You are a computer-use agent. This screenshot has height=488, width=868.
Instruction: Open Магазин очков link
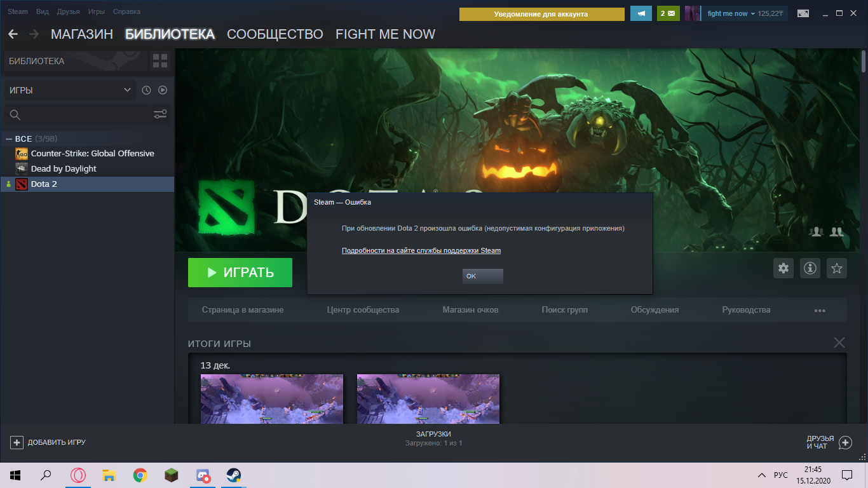click(x=470, y=310)
